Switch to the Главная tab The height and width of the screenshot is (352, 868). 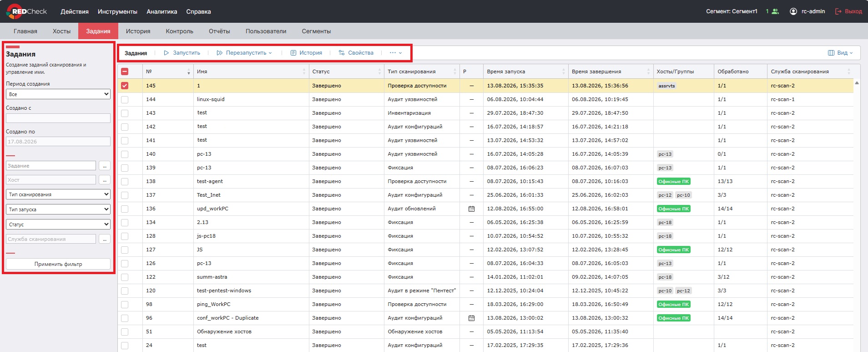pyautogui.click(x=25, y=31)
